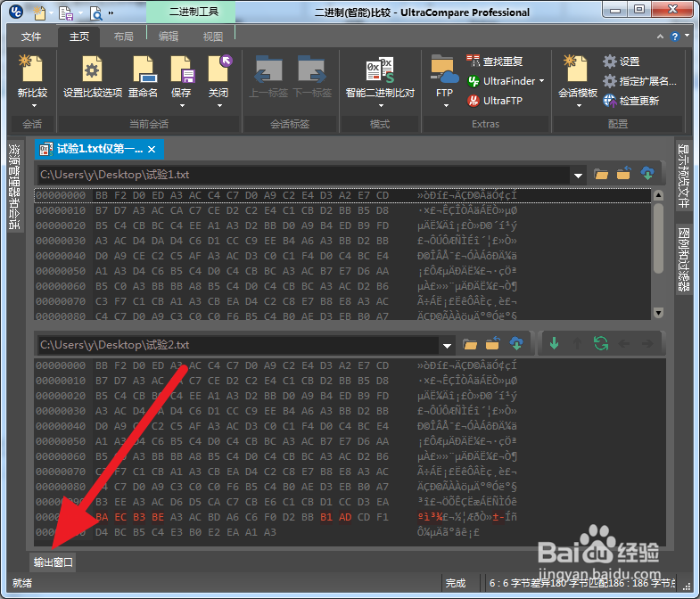
Task: Open second file from cloud icon
Action: pos(516,344)
